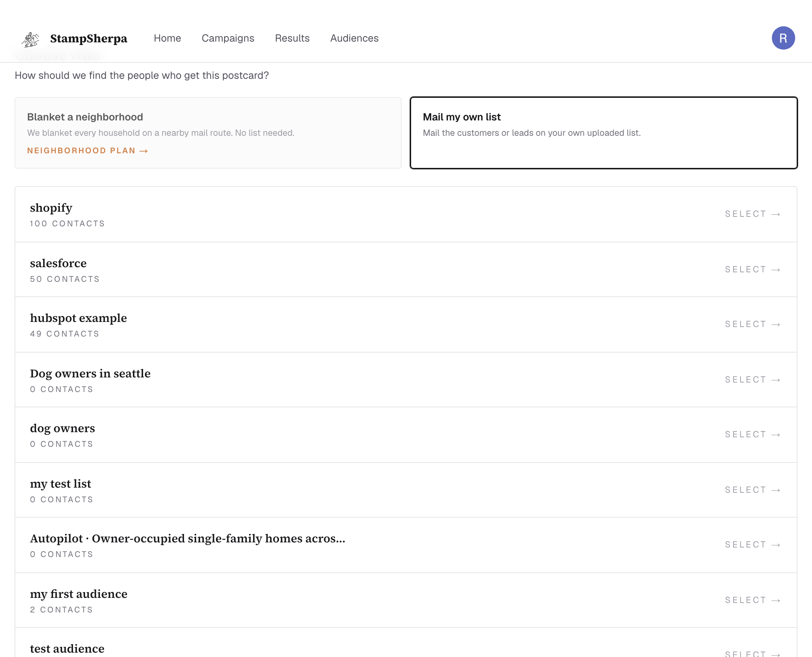Screen dimensions: 812x657
Task: Click the StampSherpa brand name
Action: pyautogui.click(x=89, y=39)
